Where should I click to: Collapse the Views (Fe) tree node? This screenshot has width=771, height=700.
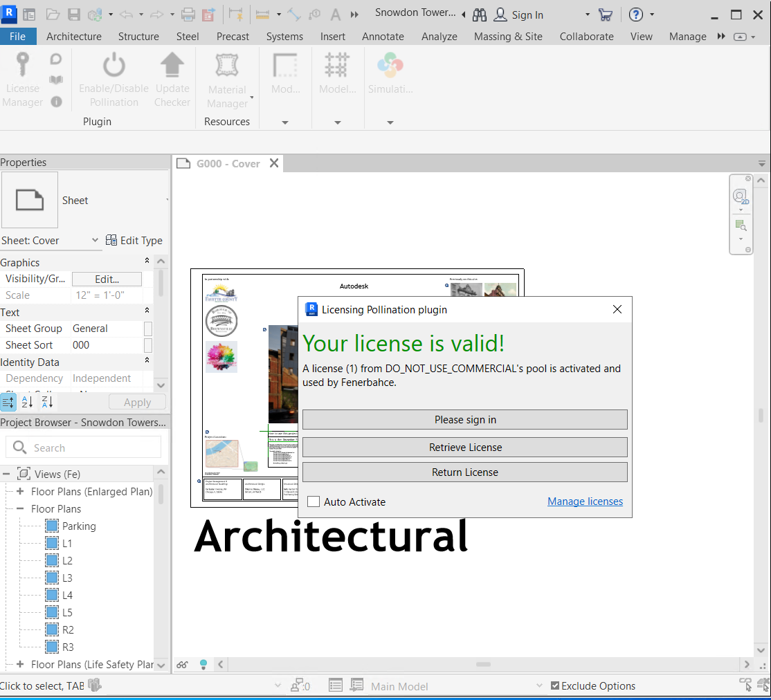coord(6,474)
